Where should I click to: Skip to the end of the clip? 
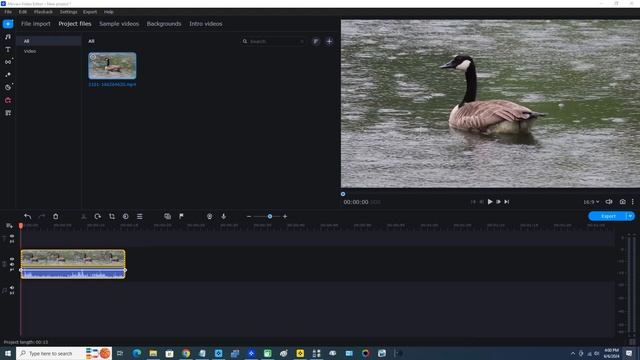[x=507, y=202]
